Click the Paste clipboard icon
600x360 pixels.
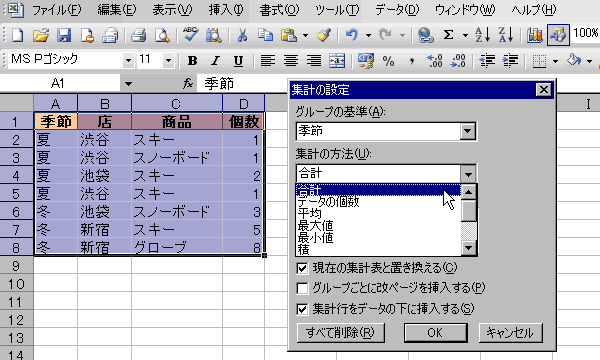289,35
